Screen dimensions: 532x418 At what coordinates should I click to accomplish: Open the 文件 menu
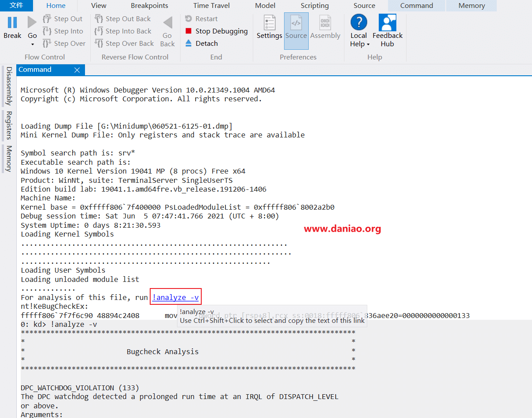tap(16, 6)
